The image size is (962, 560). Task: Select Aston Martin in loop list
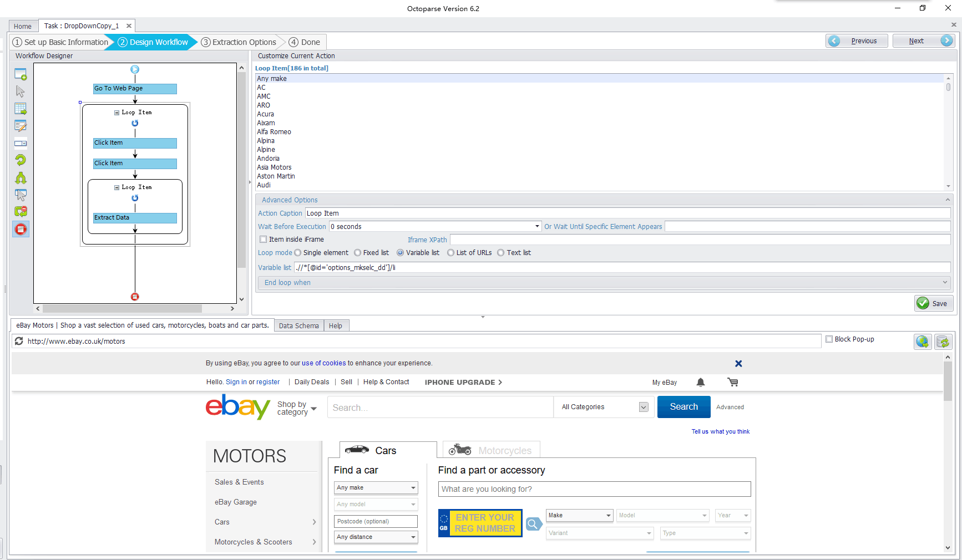(x=276, y=176)
